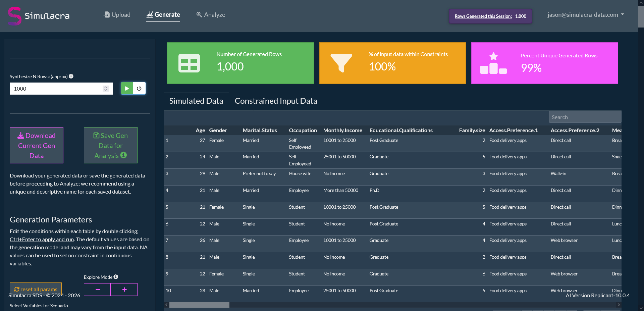Open the Upload page
644x311 pixels.
pos(117,15)
